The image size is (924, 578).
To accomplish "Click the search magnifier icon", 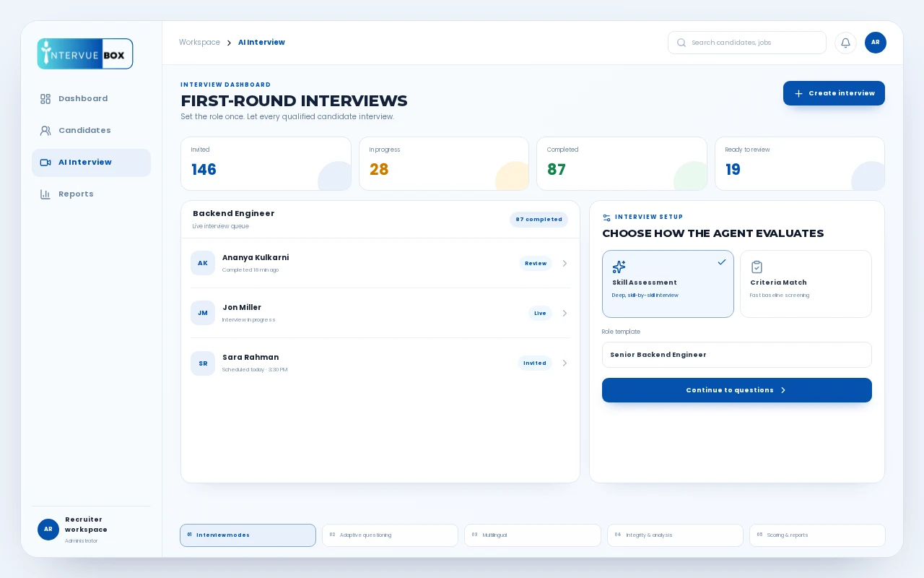I will click(x=681, y=43).
